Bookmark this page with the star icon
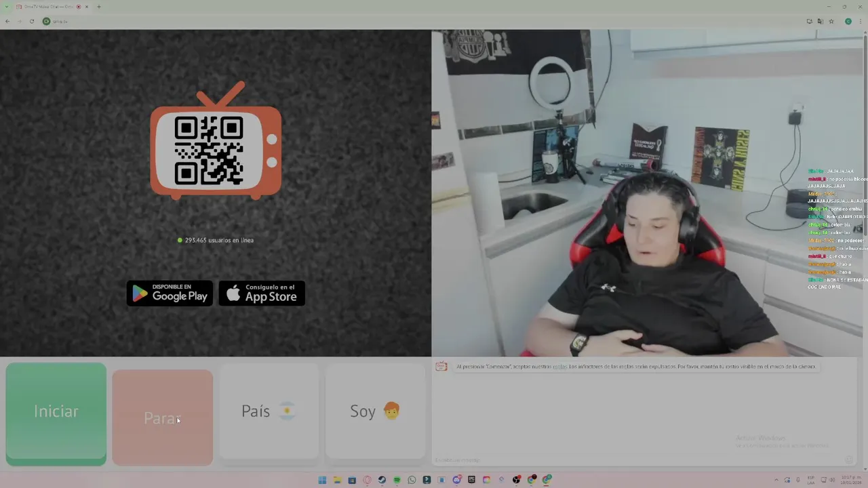The image size is (868, 488). point(831,21)
